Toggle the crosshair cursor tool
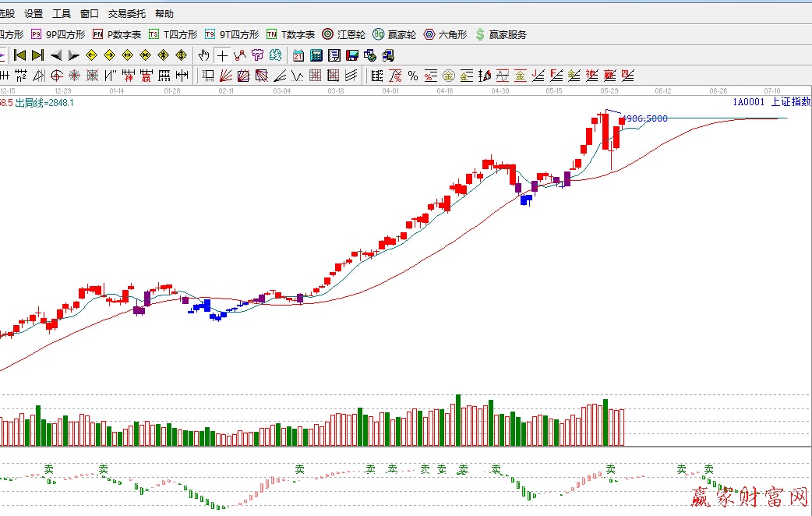 click(x=222, y=55)
